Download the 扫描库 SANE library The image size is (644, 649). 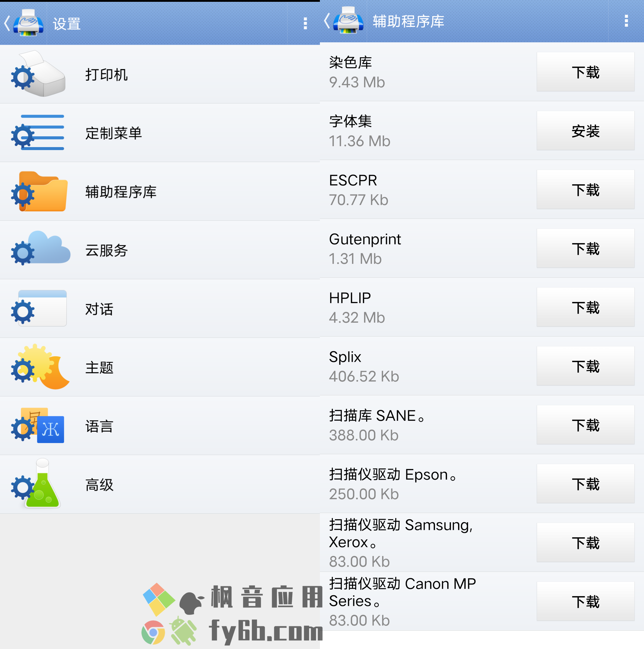click(585, 425)
